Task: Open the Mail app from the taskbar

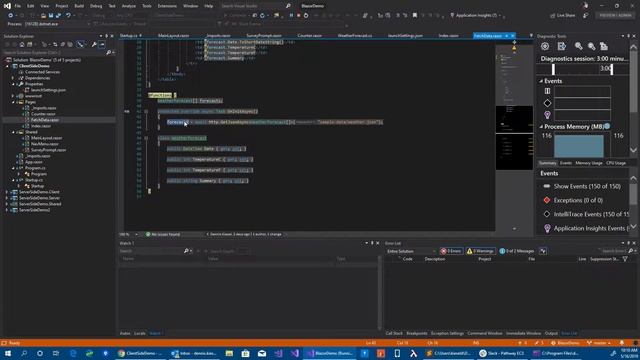Action: pyautogui.click(x=262, y=353)
